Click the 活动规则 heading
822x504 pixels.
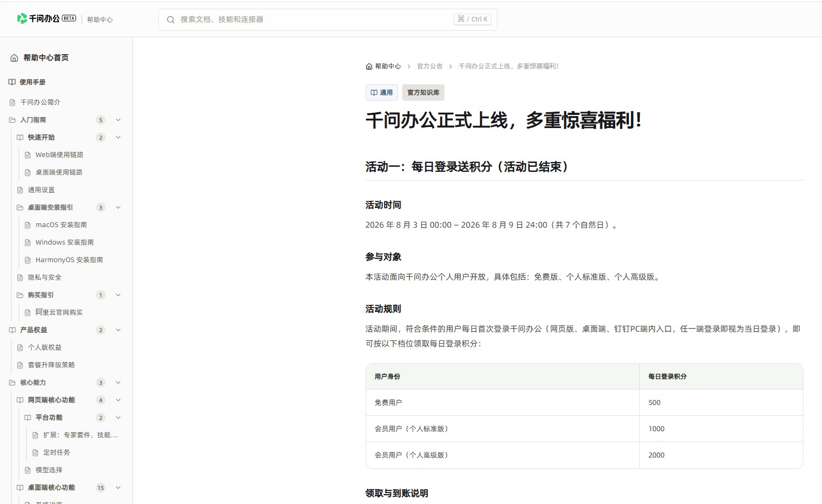pos(383,309)
